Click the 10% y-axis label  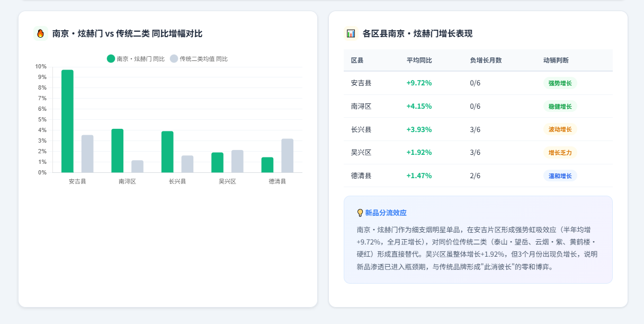coord(41,66)
